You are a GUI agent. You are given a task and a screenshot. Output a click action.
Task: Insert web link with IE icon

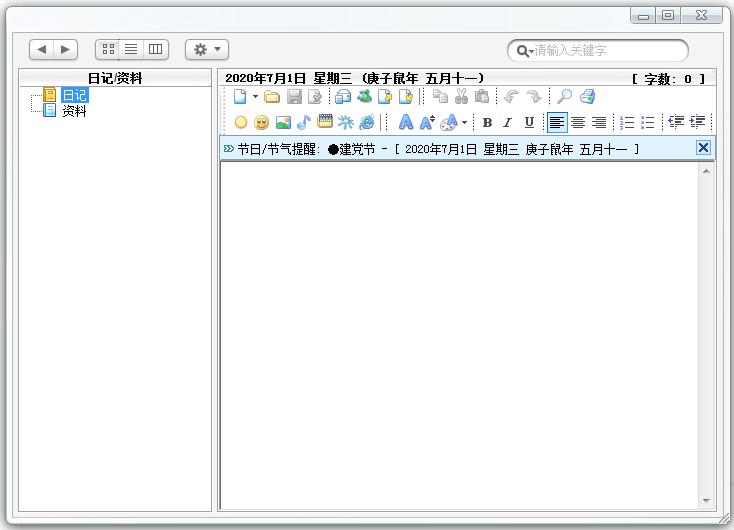[x=367, y=123]
